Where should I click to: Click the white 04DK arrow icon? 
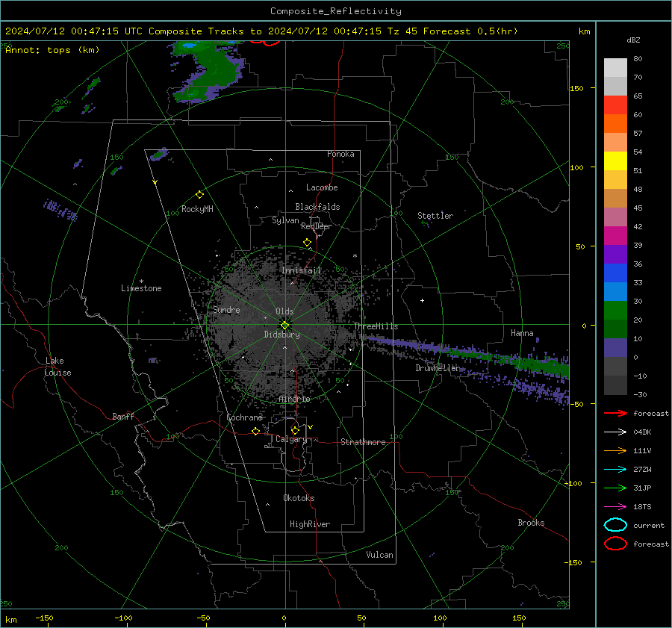pos(615,432)
